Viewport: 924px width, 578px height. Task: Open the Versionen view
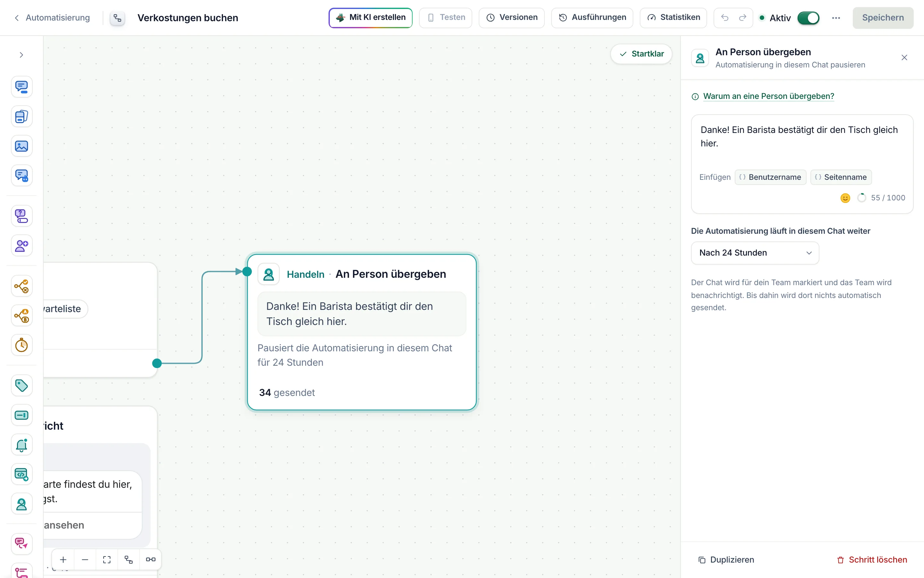[x=512, y=18]
